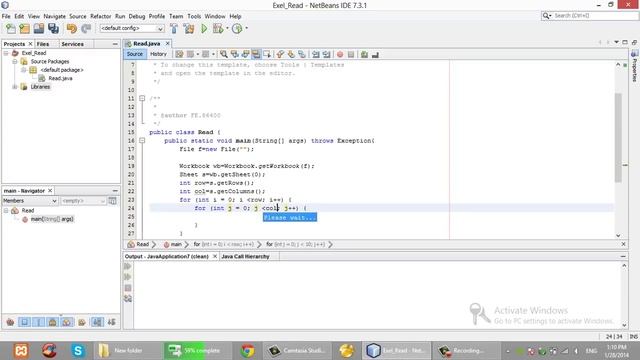This screenshot has height=360, width=640.
Task: Expand the Libraries node
Action: pos(15,87)
